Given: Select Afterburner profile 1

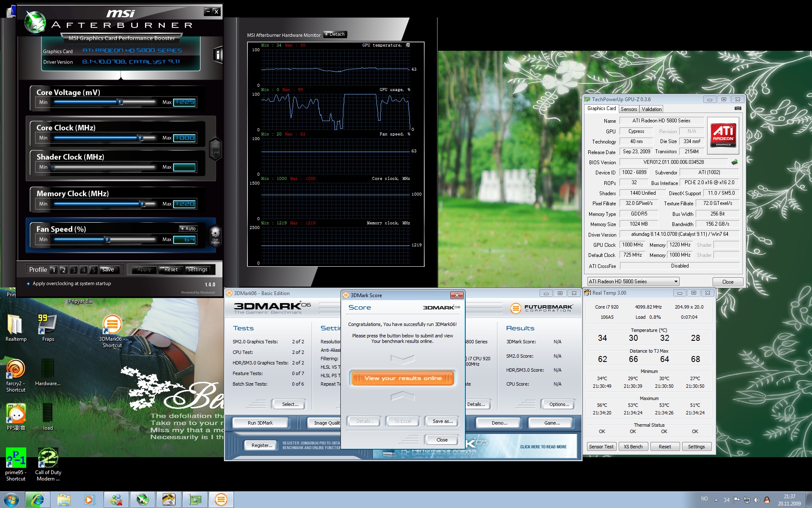Looking at the screenshot, I should (54, 270).
